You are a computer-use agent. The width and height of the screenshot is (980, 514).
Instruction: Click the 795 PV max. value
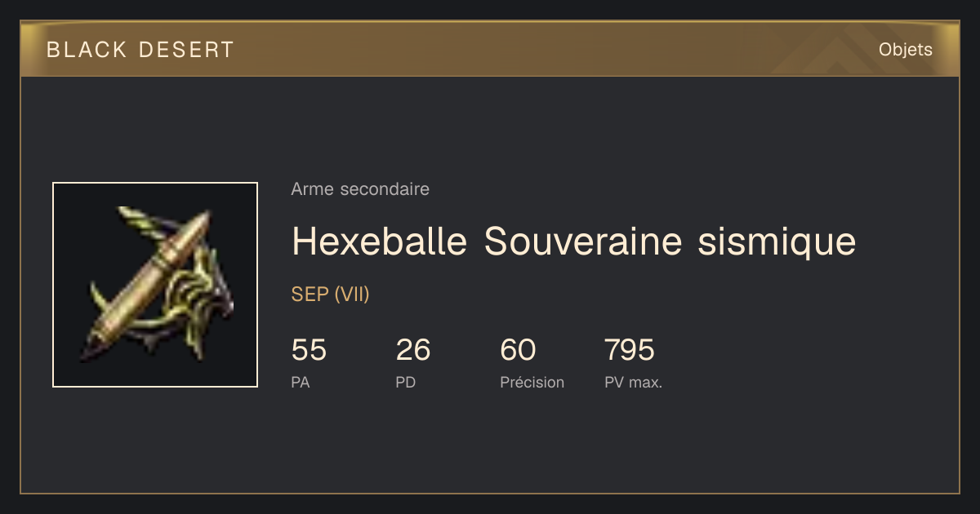coord(630,351)
